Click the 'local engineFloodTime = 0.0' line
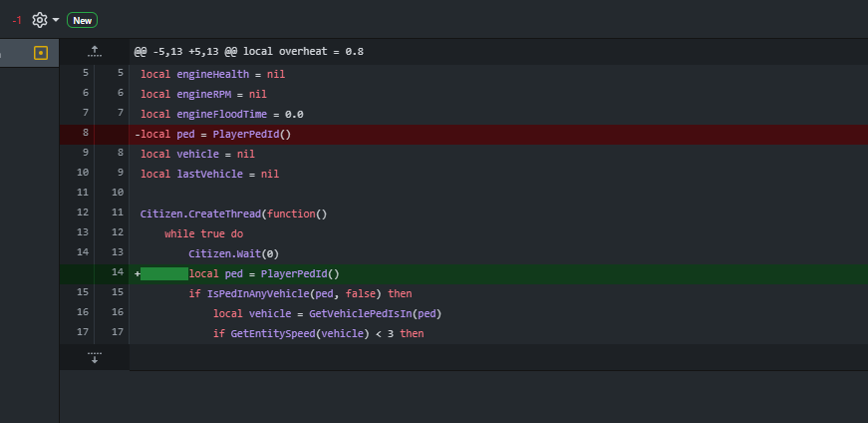868x423 pixels. tap(221, 114)
